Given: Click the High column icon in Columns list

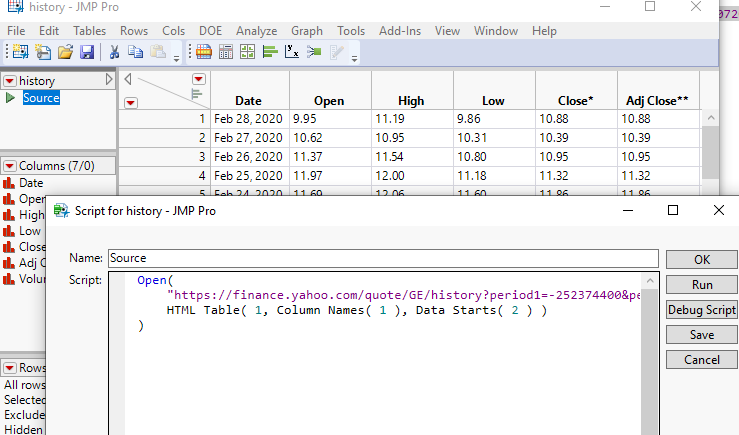Looking at the screenshot, I should pyautogui.click(x=9, y=215).
